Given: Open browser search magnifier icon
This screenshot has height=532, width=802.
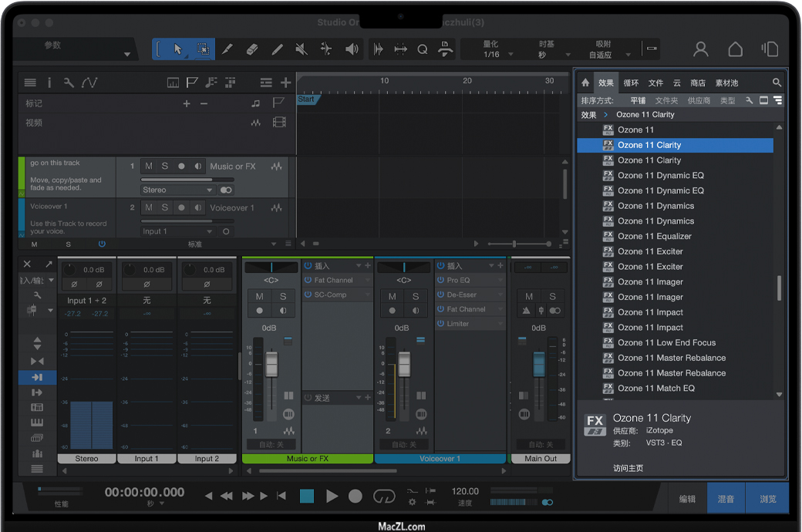Looking at the screenshot, I should tap(777, 82).
